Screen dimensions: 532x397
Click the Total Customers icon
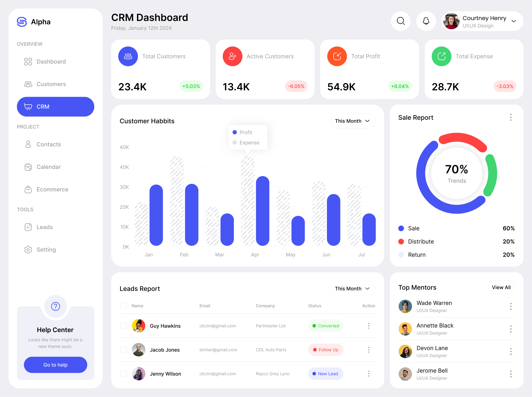coord(128,56)
